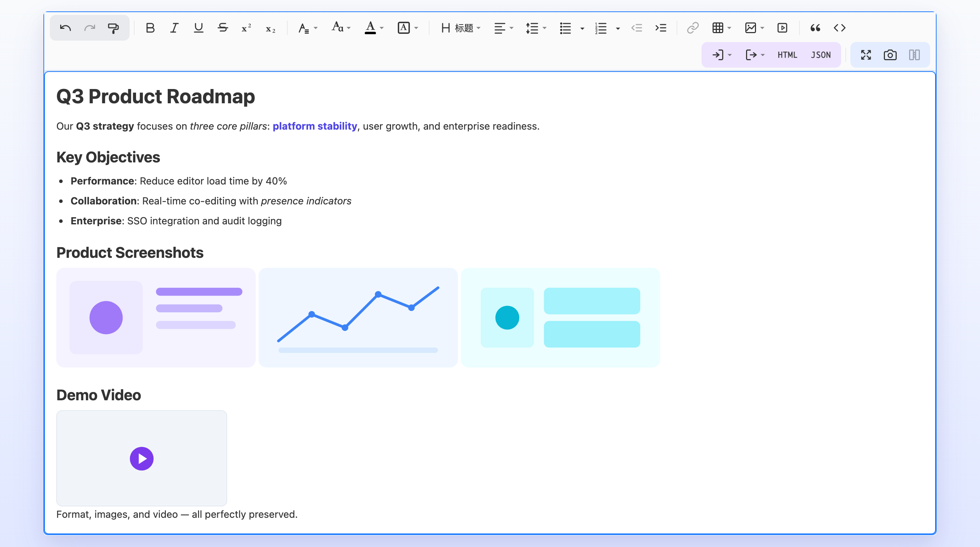Open the font size dropdown
The image size is (980, 547).
341,28
